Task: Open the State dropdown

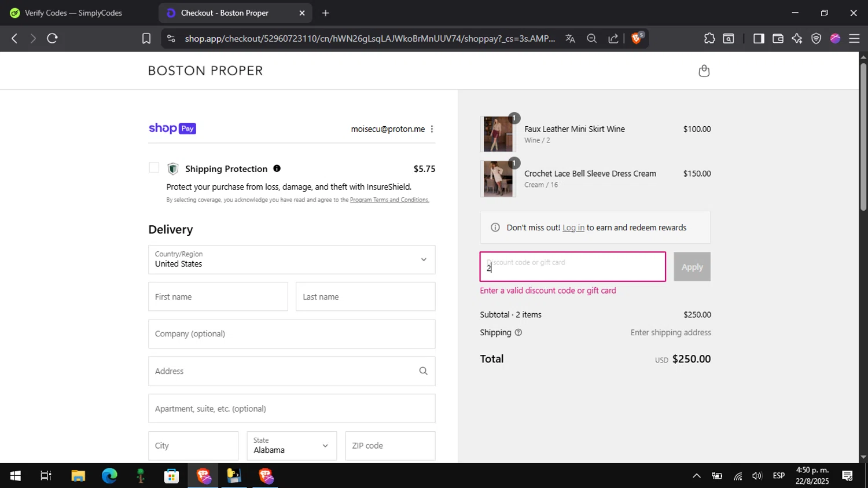Action: [x=292, y=446]
